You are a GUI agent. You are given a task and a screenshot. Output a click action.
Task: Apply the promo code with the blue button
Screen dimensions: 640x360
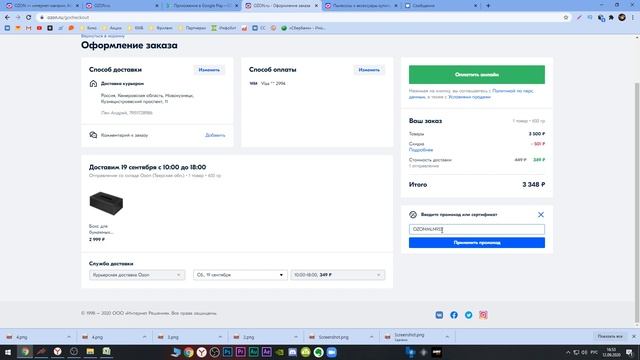tap(477, 242)
